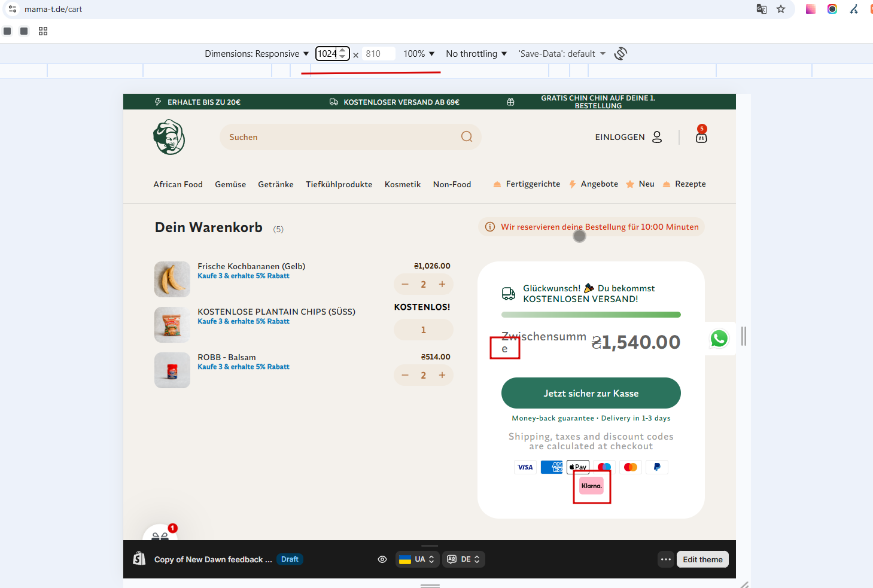Open the shopping cart icon with badge 5

coord(701,134)
